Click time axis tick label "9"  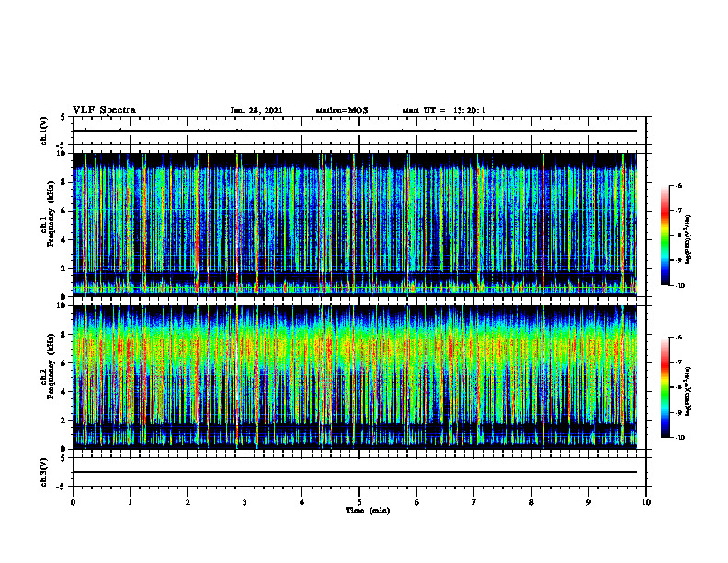[x=588, y=502]
